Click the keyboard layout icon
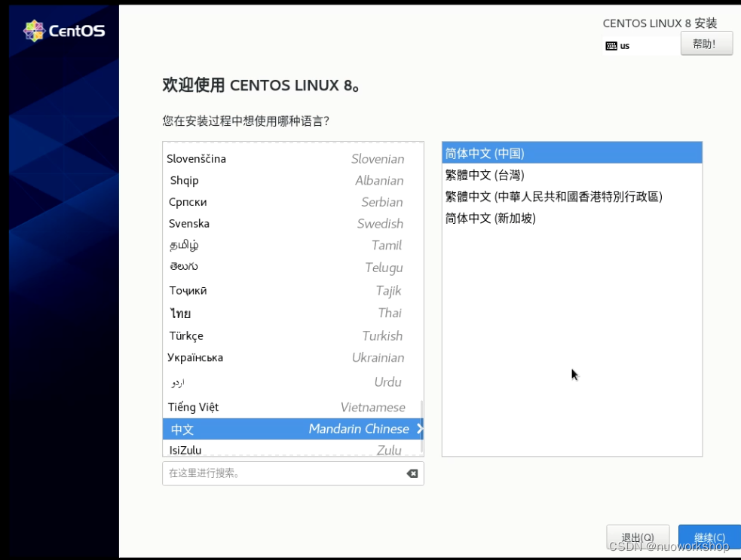This screenshot has width=741, height=560. (611, 46)
